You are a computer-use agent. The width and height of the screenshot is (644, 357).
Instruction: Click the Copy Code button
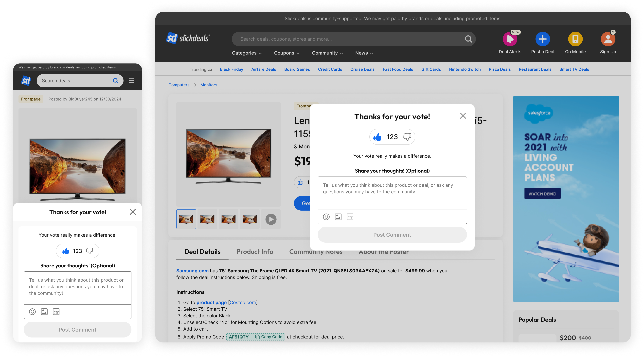click(x=268, y=337)
